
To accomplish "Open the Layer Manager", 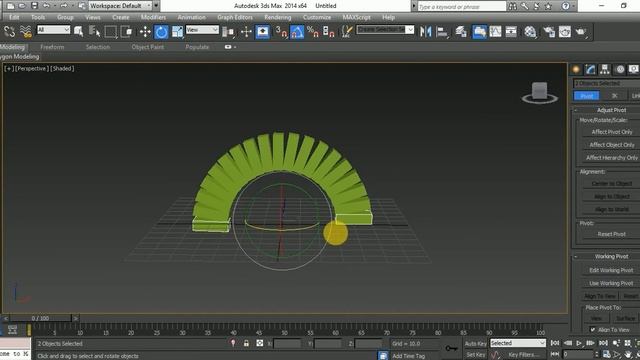I will click(461, 31).
